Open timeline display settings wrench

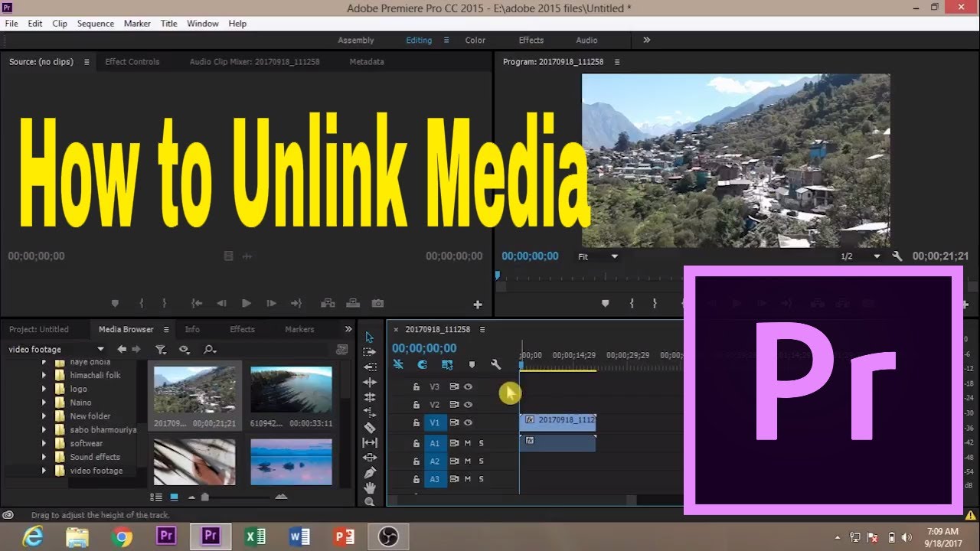click(495, 364)
